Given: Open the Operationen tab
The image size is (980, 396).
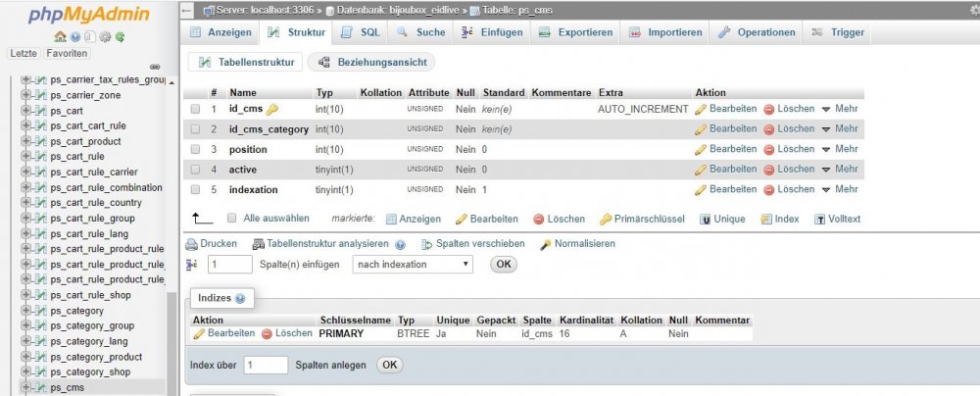Looking at the screenshot, I should (757, 32).
